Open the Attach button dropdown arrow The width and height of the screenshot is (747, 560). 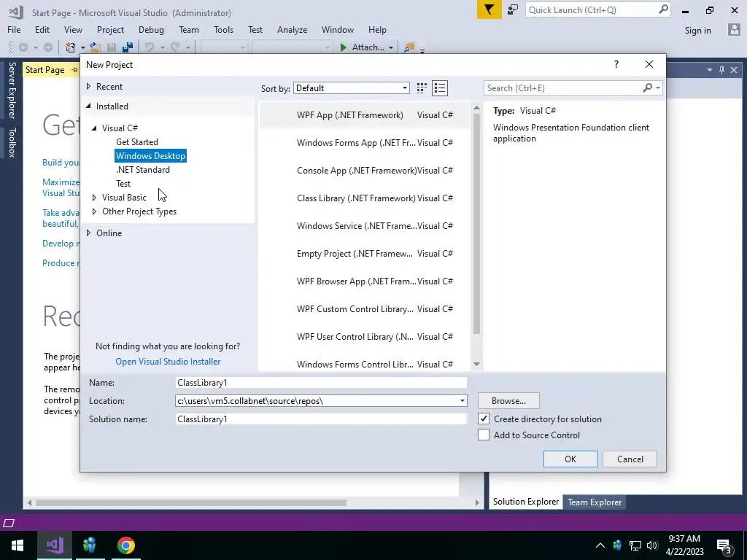coord(391,47)
